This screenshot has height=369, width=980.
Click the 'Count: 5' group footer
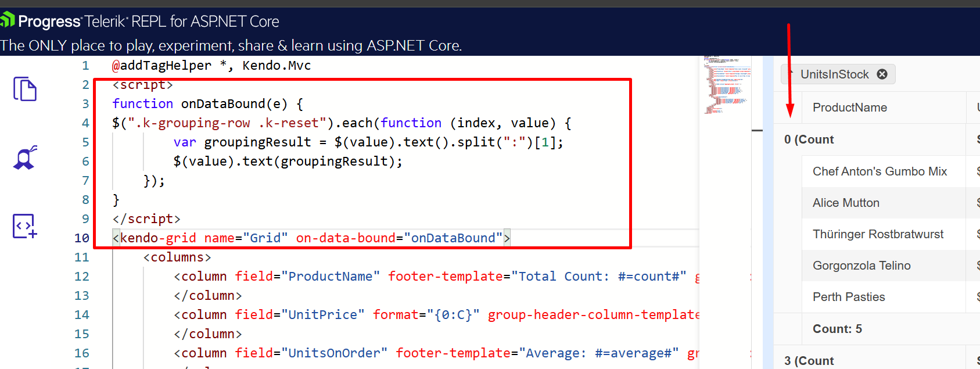tap(837, 329)
